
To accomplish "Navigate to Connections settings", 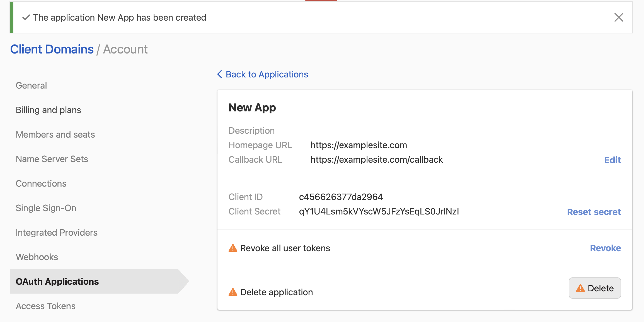I will point(41,183).
